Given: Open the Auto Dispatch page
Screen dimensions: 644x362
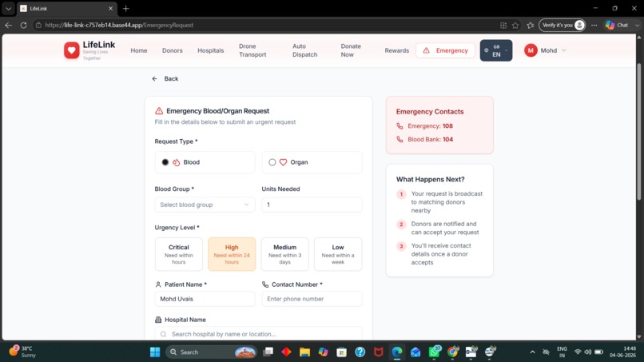Looking at the screenshot, I should tap(304, 50).
